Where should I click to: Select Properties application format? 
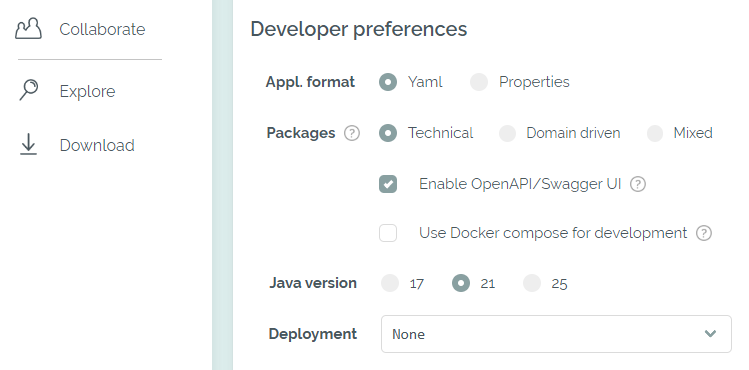(479, 82)
